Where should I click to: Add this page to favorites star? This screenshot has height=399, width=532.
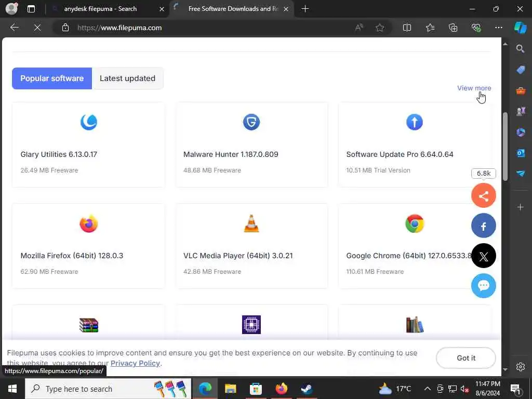pos(380,28)
